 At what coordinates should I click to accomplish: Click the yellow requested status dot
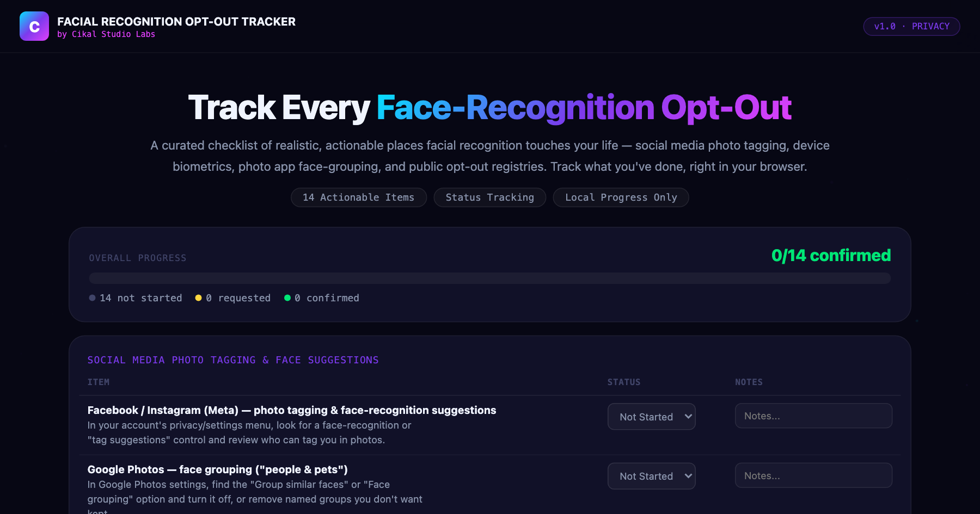(x=198, y=298)
